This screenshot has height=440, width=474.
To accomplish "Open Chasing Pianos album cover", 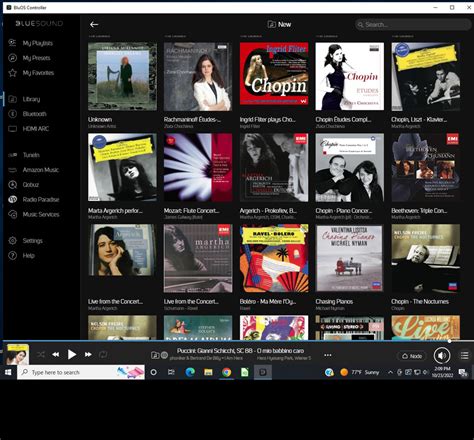I will (x=350, y=258).
